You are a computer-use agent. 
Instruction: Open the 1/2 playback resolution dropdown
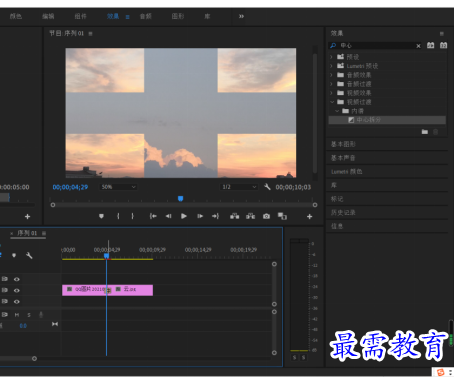click(239, 187)
